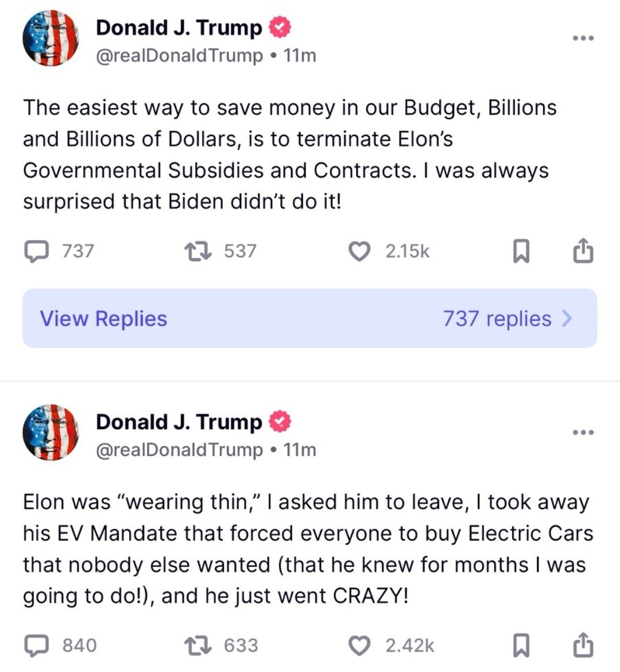Bookmark the EV Mandate post
This screenshot has height=672, width=620.
(520, 646)
